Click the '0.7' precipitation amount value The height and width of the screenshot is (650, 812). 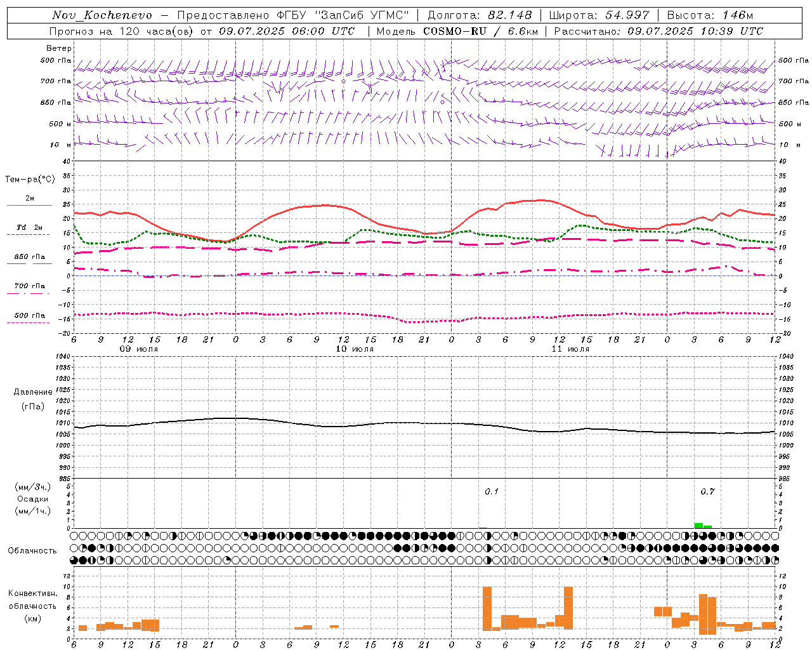707,492
